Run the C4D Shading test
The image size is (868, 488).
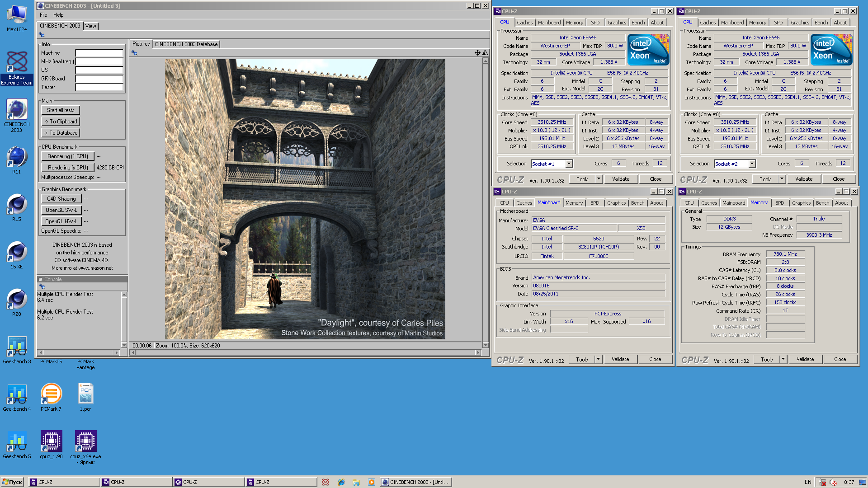click(61, 199)
